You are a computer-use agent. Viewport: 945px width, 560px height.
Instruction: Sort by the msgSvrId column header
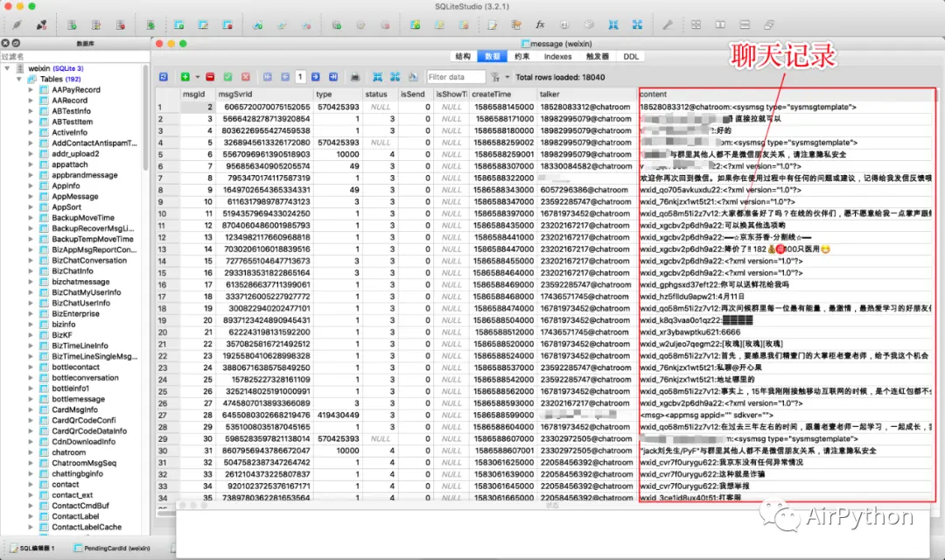[264, 94]
